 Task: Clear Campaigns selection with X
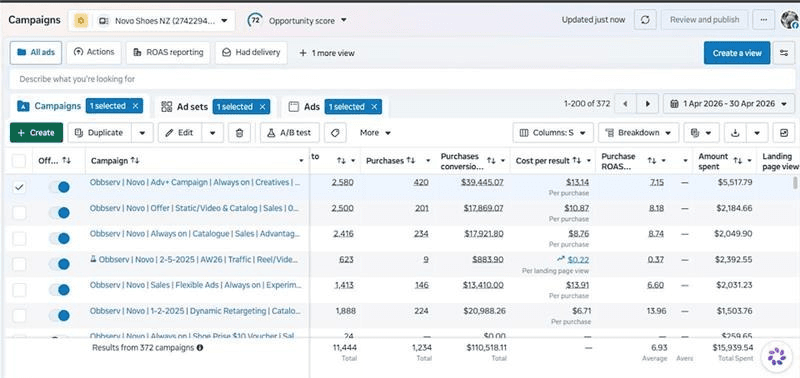(135, 106)
